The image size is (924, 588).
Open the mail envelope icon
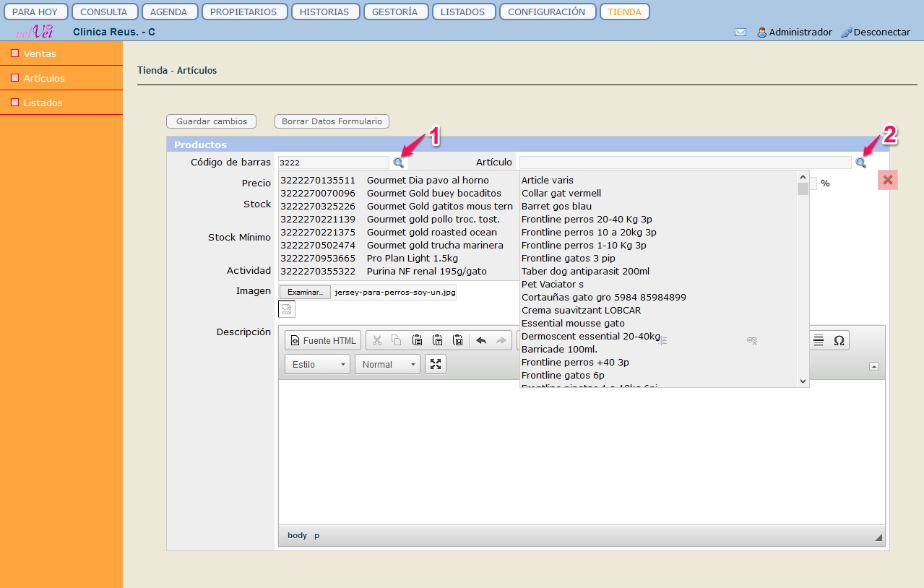(x=741, y=33)
